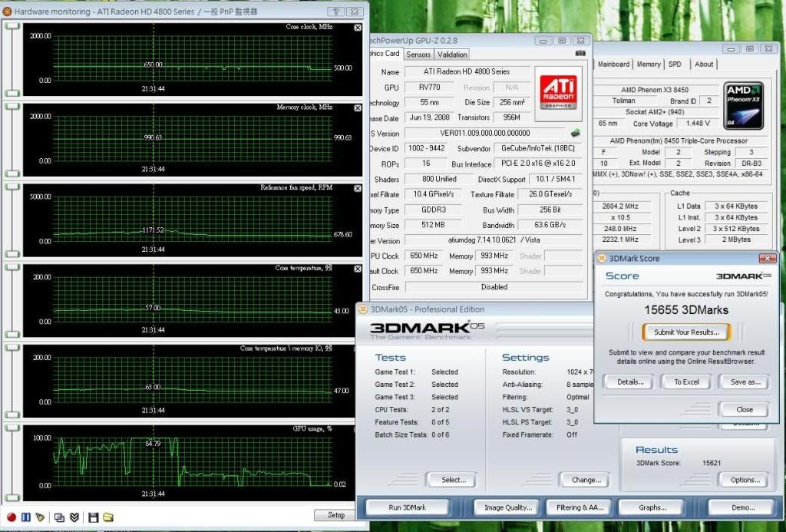Open the Memory tab in CPU-Z
Screen dimensions: 786x532
click(x=649, y=64)
